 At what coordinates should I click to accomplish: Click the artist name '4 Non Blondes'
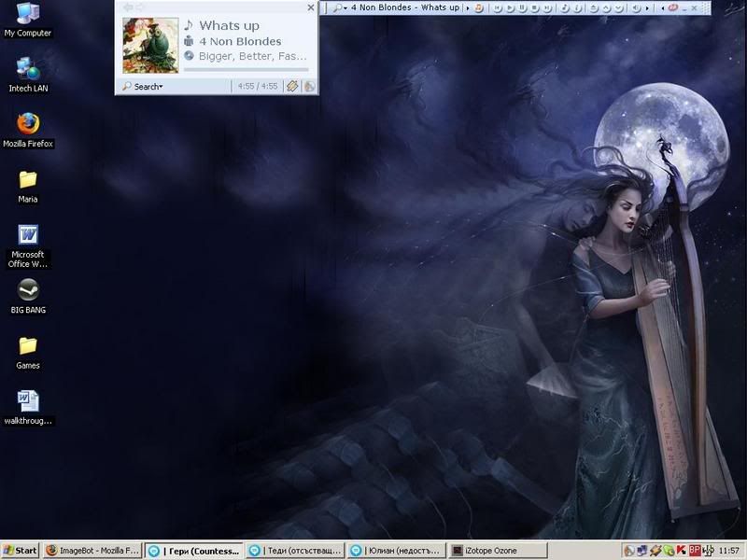(240, 41)
